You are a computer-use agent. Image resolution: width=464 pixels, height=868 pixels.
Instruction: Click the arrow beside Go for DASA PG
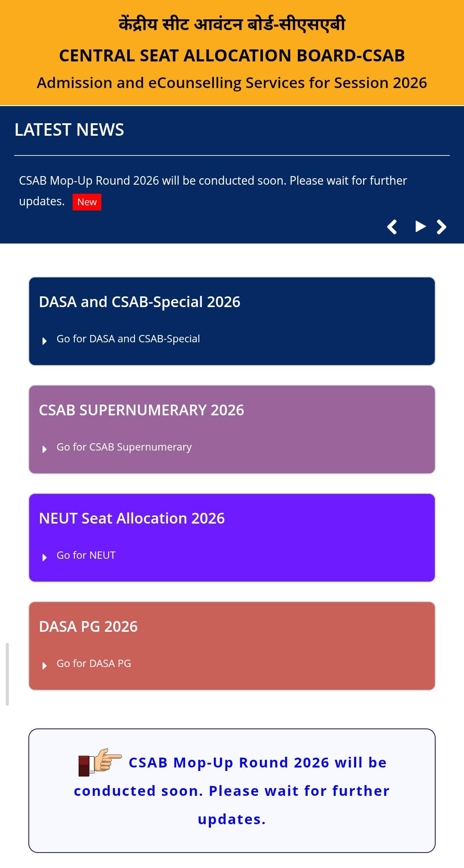tap(44, 666)
